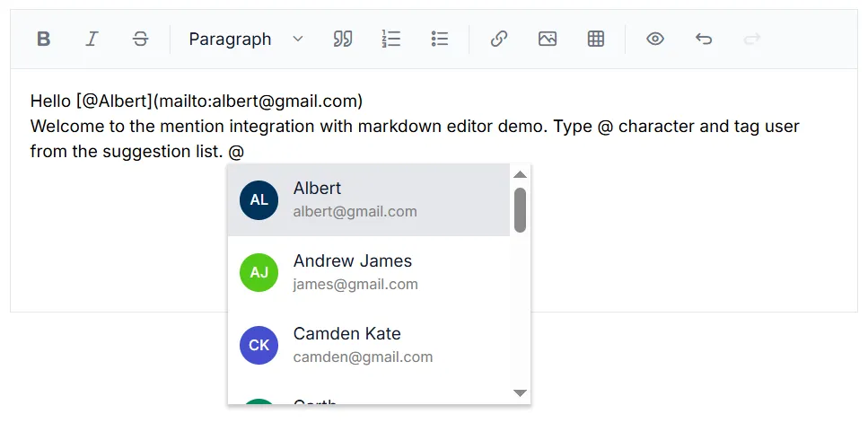
Task: Click the albert@gmail.com email in list
Action: 355,212
